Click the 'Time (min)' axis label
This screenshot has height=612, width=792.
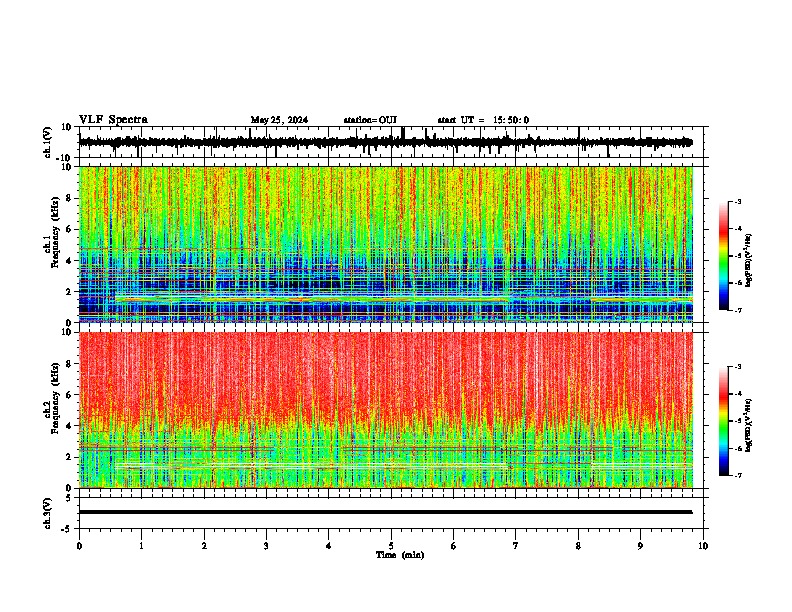(x=400, y=555)
